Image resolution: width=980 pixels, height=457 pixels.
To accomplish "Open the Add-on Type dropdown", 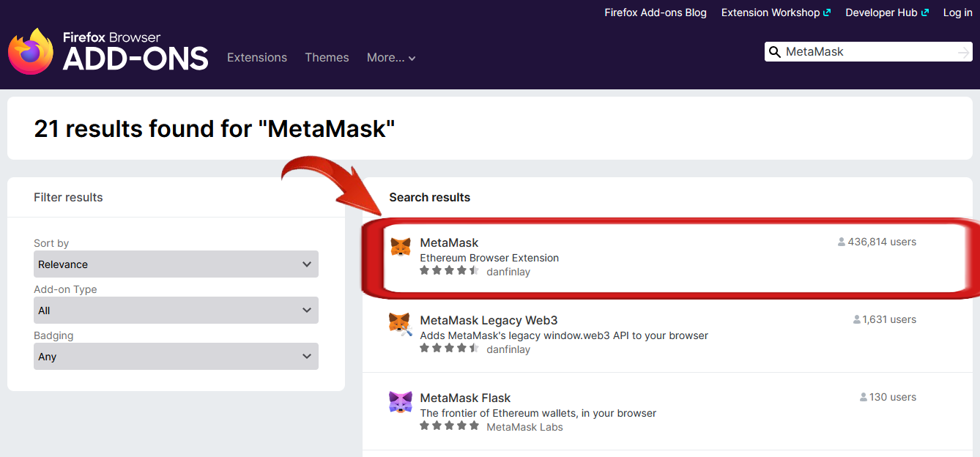I will coord(176,311).
